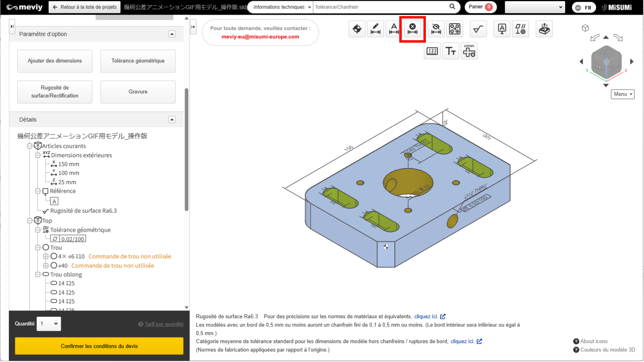
Task: Select the geometric tolerance symbols icon
Action: 520,29
